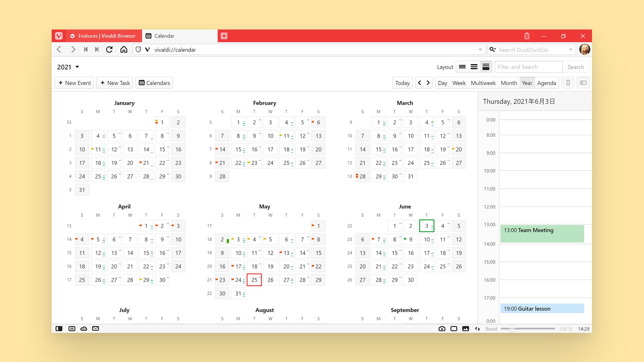Select the Calendar tab
The width and height of the screenshot is (644, 362).
(180, 36)
